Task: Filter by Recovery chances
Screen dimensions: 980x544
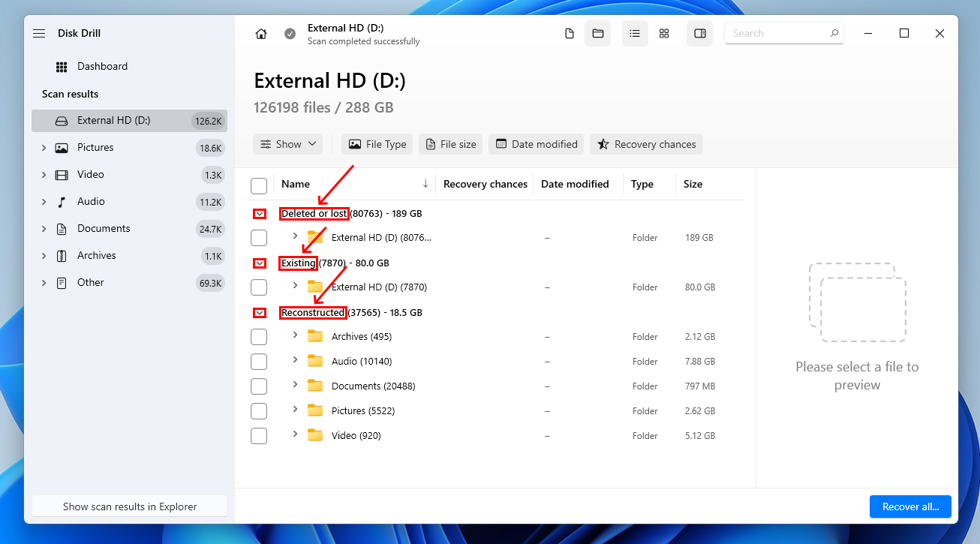Action: tap(646, 144)
